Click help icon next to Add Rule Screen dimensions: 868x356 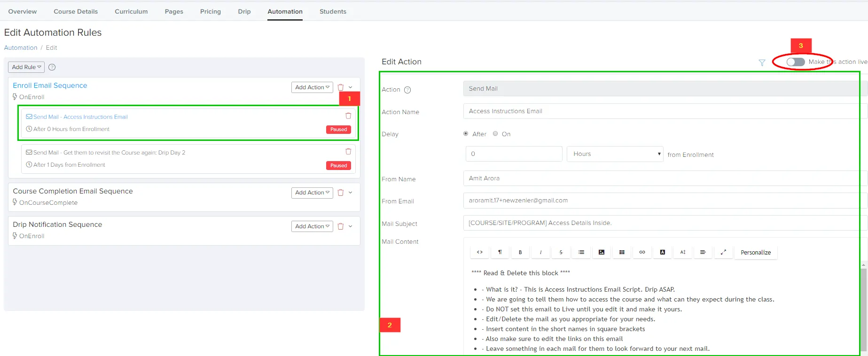(52, 67)
